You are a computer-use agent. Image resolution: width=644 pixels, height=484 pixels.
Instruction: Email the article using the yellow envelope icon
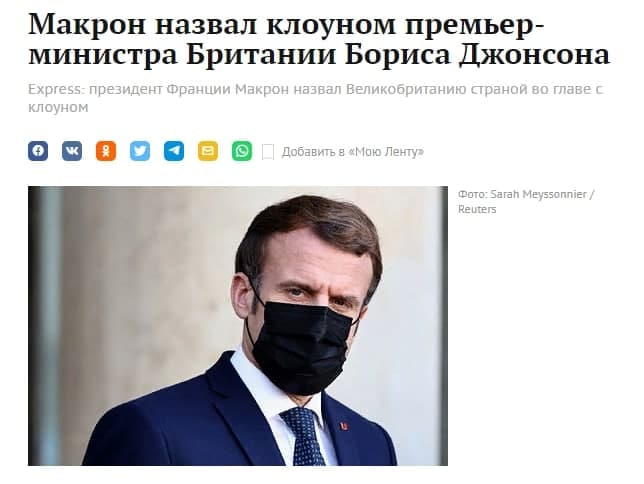click(208, 151)
